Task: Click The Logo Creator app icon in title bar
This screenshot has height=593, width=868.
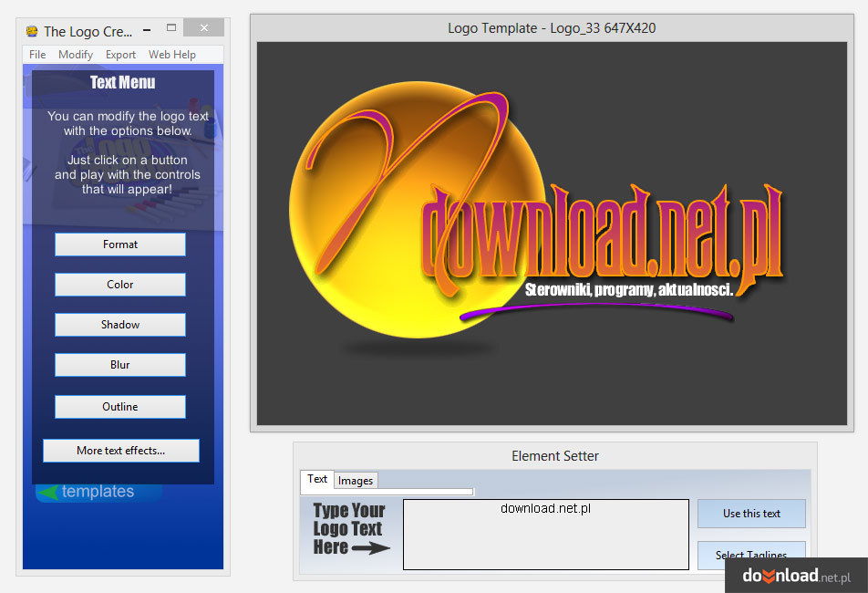Action: (32, 31)
